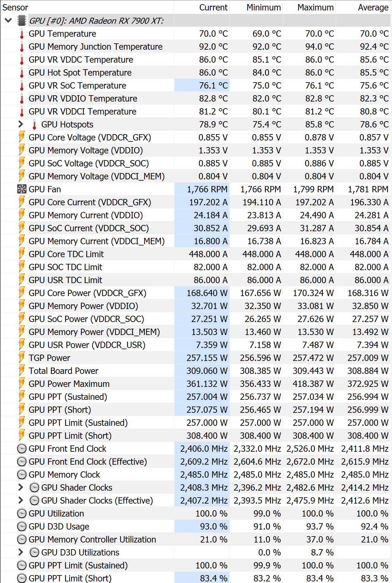Screen dimensions: 392x583
Task: Click thermometer icon next to GPU Hotspots
Action: pos(34,124)
